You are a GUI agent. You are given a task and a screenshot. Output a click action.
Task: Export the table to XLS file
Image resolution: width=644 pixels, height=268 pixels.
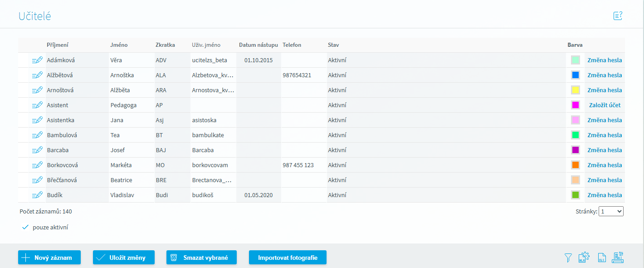601,258
